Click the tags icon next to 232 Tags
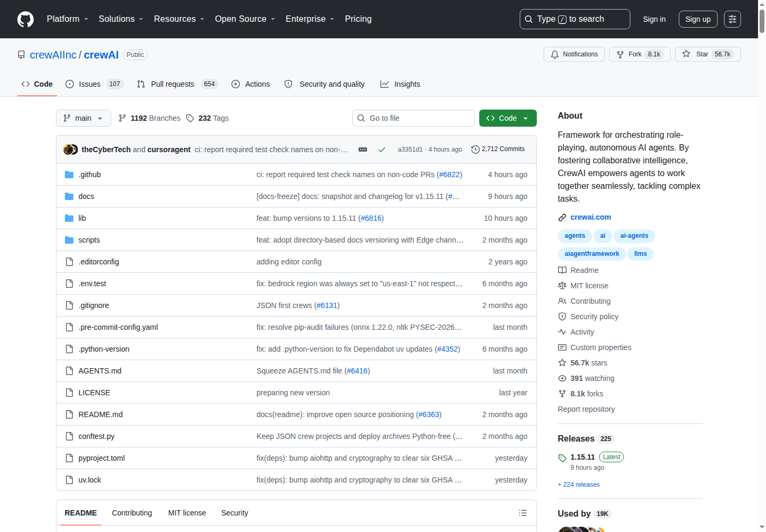Viewport: 766px width, 532px height. point(190,118)
